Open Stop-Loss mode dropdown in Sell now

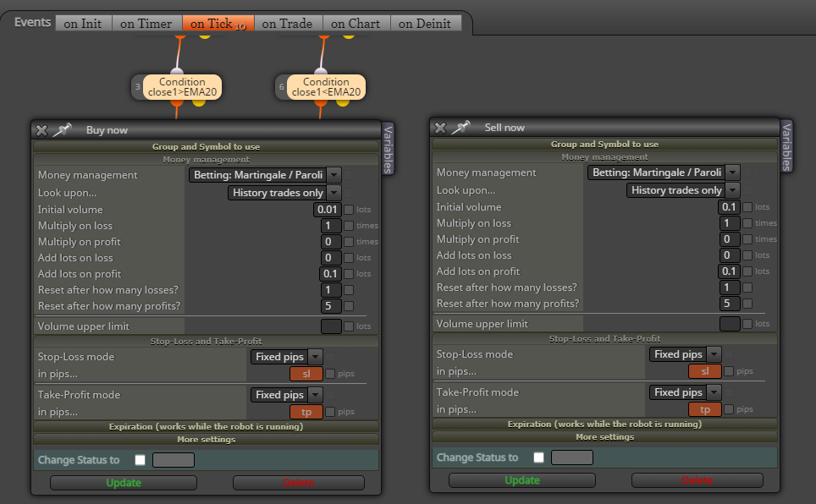point(685,353)
